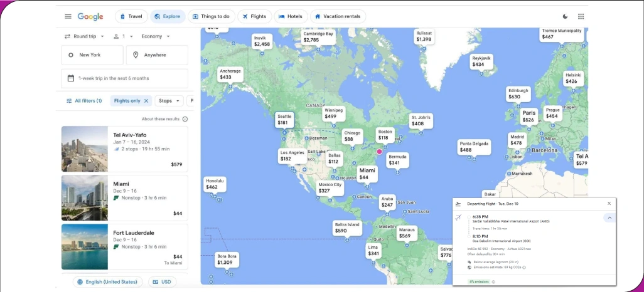
Task: Switch to Things to do tab
Action: pyautogui.click(x=211, y=16)
